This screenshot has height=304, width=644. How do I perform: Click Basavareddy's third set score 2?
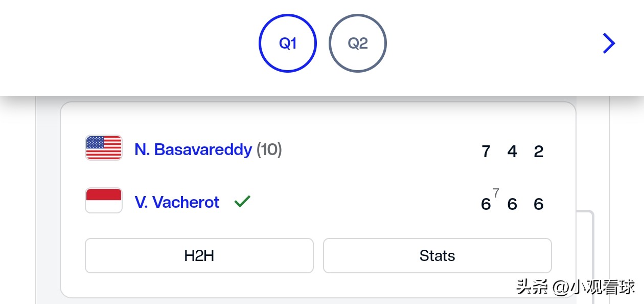point(539,151)
